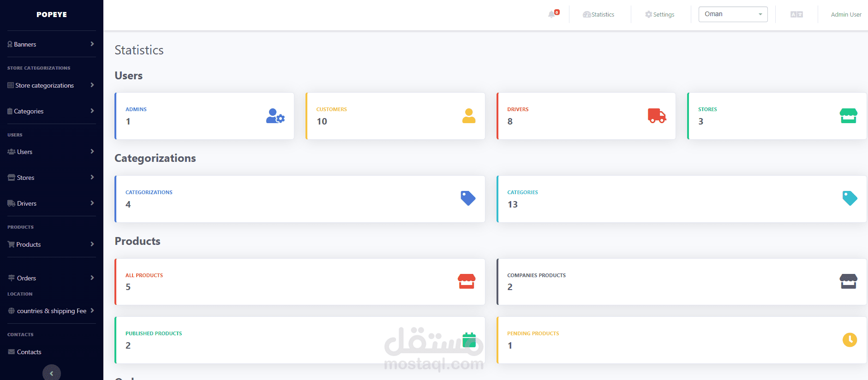Click the POPEYE brand logo link
The width and height of the screenshot is (868, 380).
click(52, 15)
